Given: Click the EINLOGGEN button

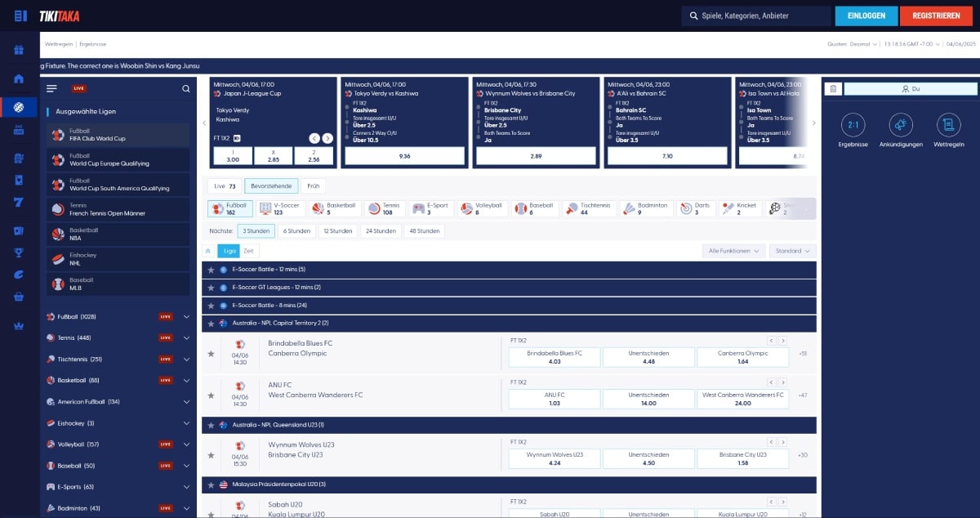Looking at the screenshot, I should click(x=866, y=16).
